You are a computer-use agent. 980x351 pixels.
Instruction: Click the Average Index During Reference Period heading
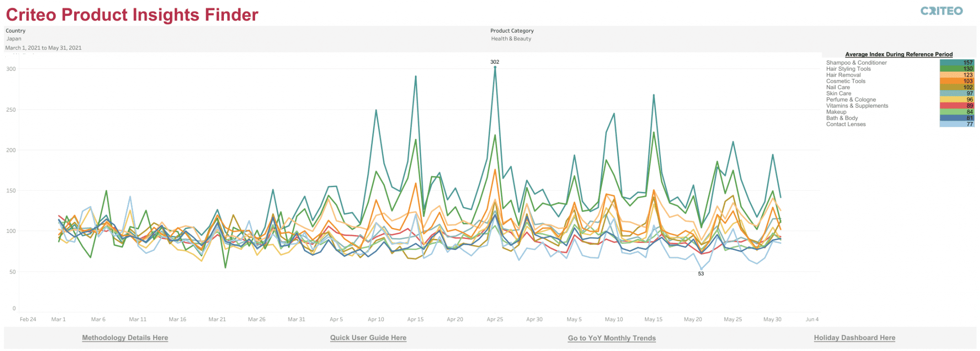[899, 55]
